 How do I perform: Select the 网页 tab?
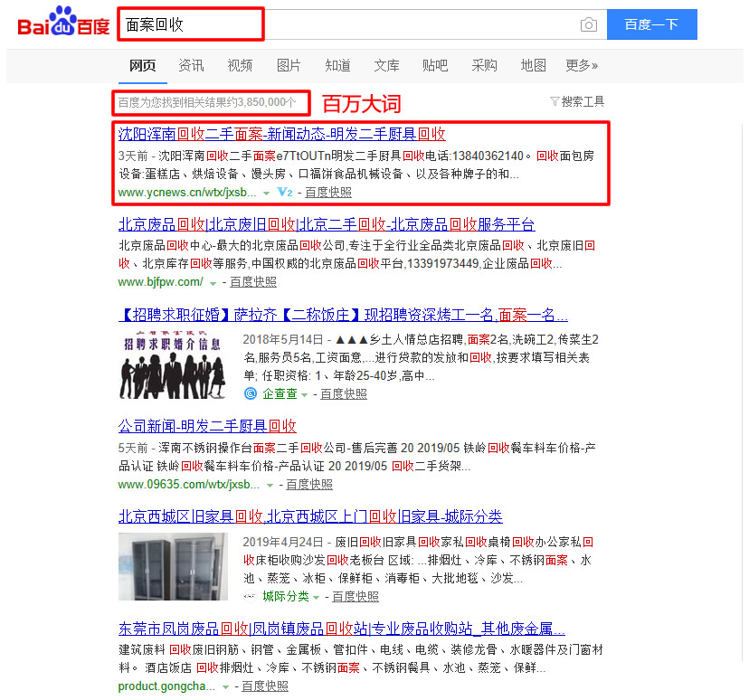pos(143,65)
